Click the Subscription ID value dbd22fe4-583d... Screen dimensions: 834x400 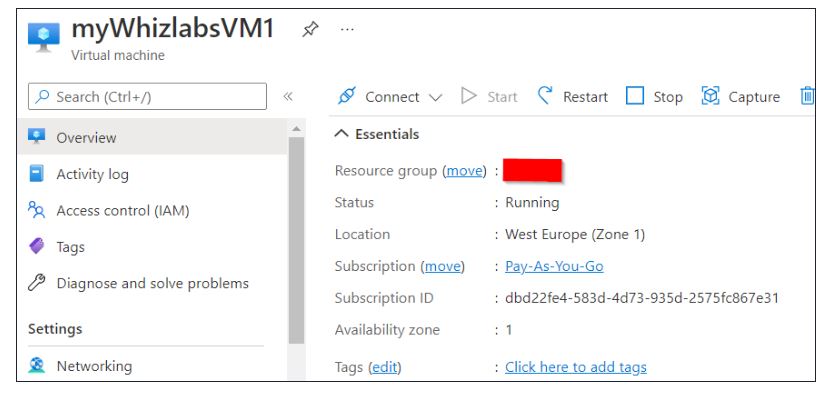pos(642,298)
